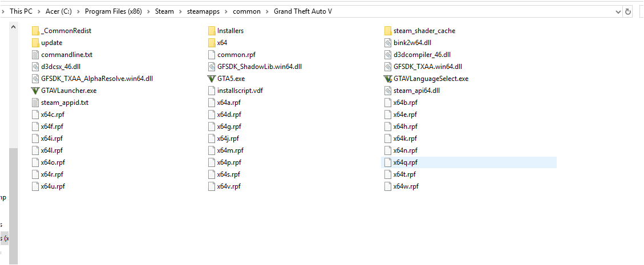Select the steam_api64.dll file icon
Image resolution: width=644 pixels, height=265 pixels.
click(x=388, y=91)
